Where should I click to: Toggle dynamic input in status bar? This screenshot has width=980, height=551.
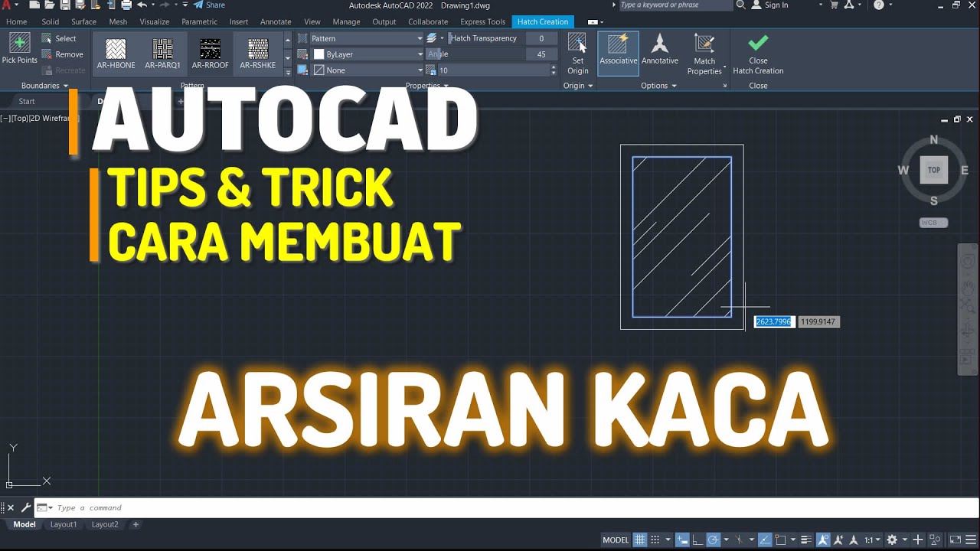coord(682,540)
